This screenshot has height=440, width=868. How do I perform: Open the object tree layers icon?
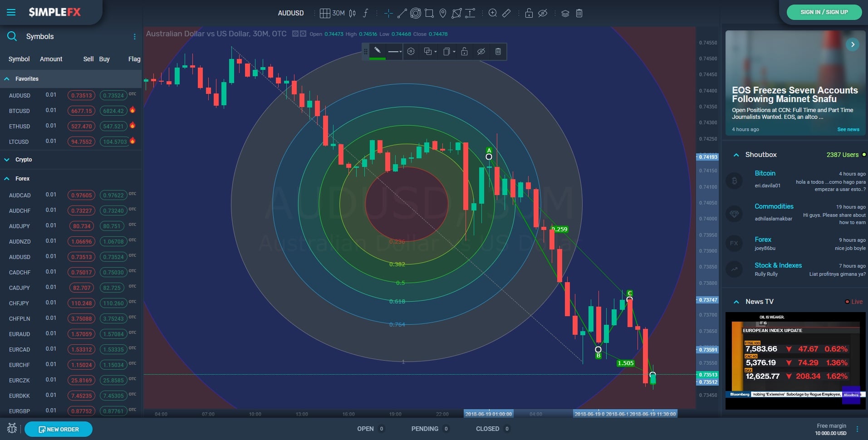pyautogui.click(x=565, y=13)
